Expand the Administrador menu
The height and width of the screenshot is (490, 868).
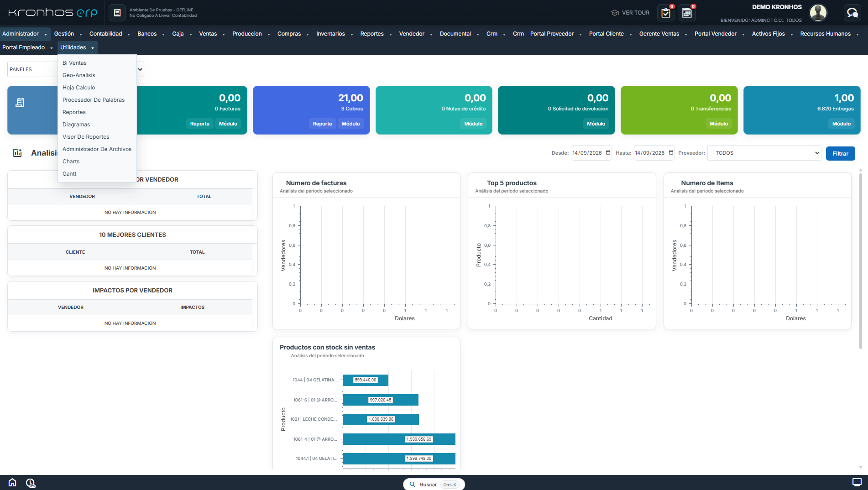click(x=25, y=34)
